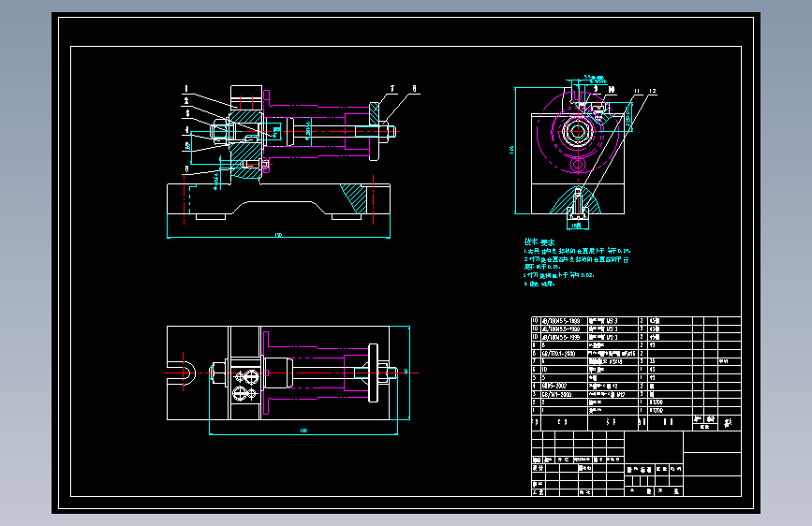The height and width of the screenshot is (526, 812).
Task: Click the circular hole pair in top view
Action: tap(246, 385)
